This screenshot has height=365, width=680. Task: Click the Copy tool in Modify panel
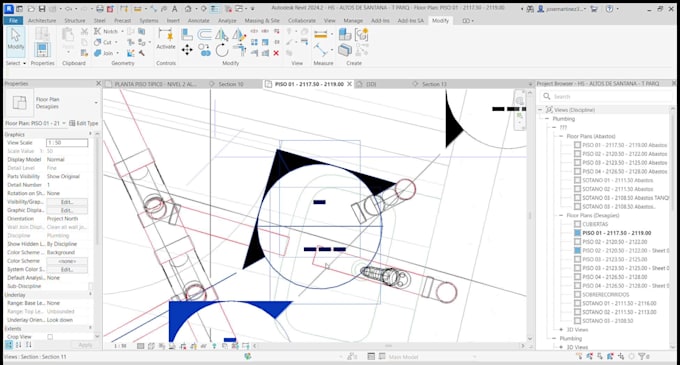click(x=204, y=50)
